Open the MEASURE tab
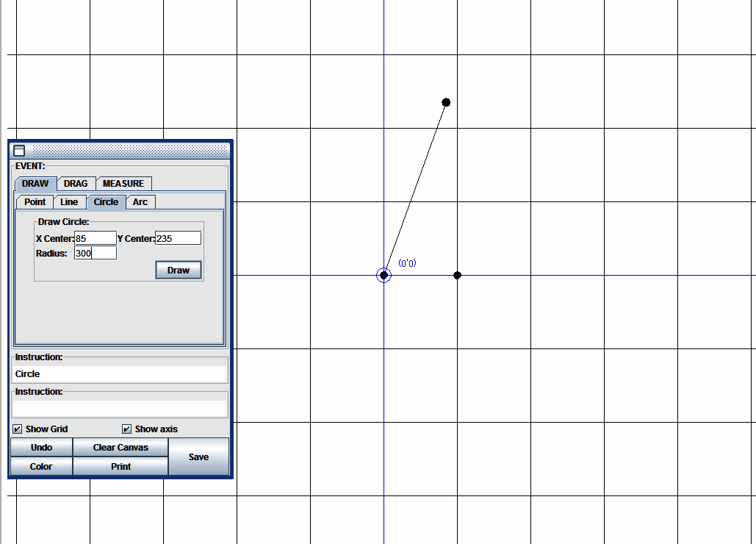Viewport: 756px width, 544px height. click(x=123, y=184)
